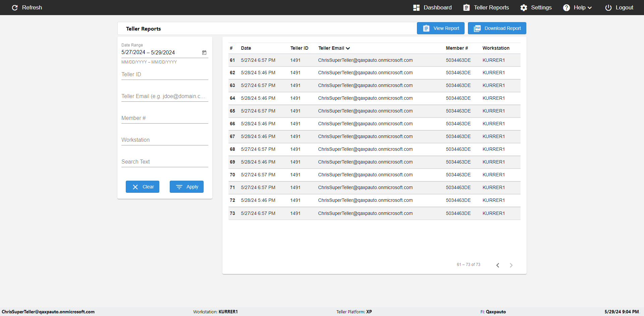Click KURRER1 workstation cell in row 67
The image size is (644, 316).
493,137
